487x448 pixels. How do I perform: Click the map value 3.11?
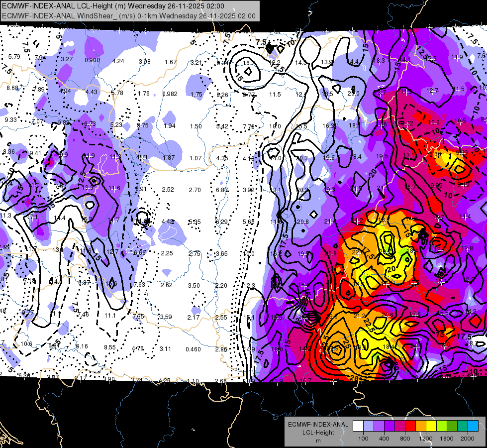[165, 349]
